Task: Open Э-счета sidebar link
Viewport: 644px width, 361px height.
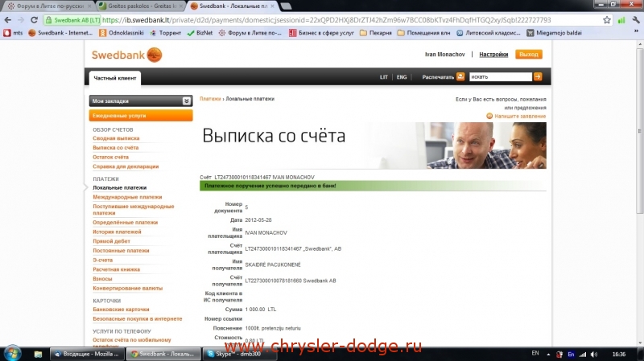Action: 103,260
